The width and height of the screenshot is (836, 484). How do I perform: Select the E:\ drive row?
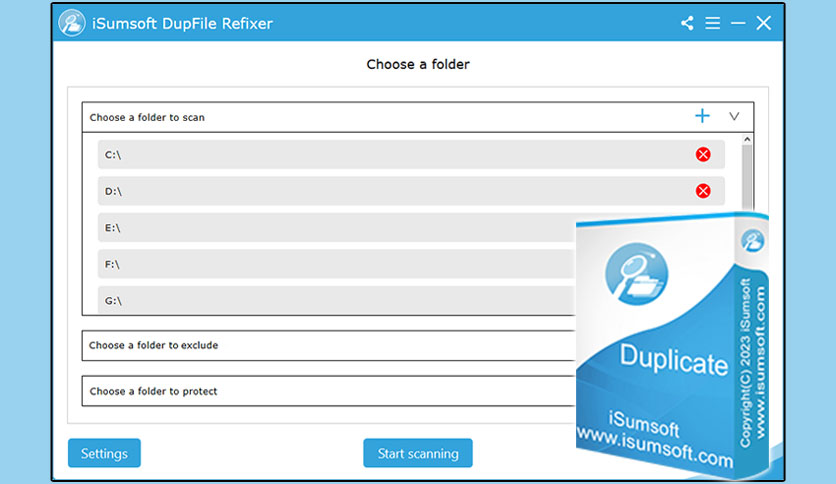click(336, 228)
